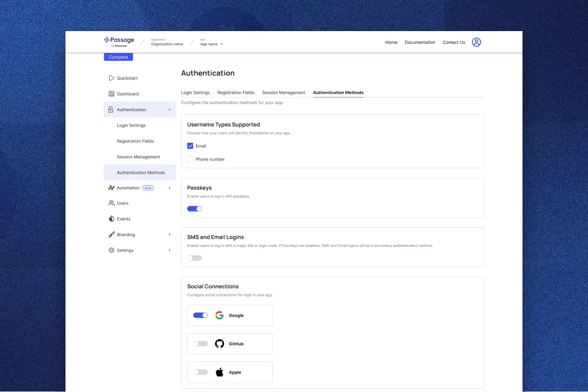The height and width of the screenshot is (392, 588).
Task: Open the Login Settings tab
Action: pyautogui.click(x=195, y=92)
